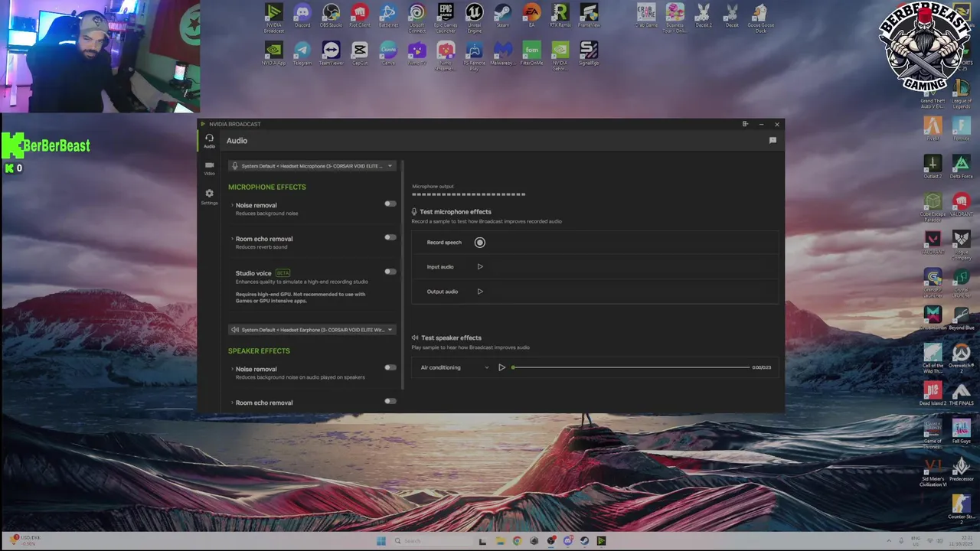Enable Studio voice beta switch
This screenshot has height=551, width=980.
click(390, 271)
